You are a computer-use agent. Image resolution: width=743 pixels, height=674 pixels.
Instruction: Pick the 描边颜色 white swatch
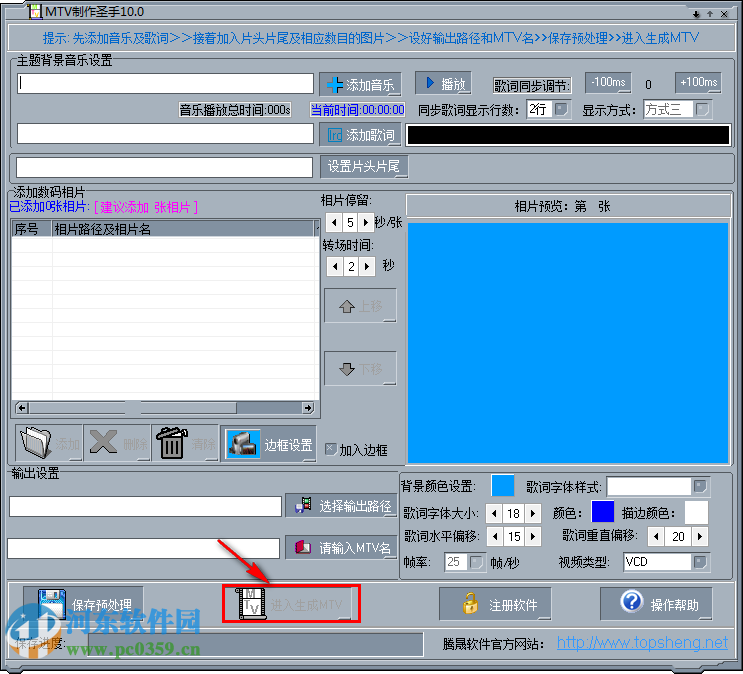tap(696, 512)
